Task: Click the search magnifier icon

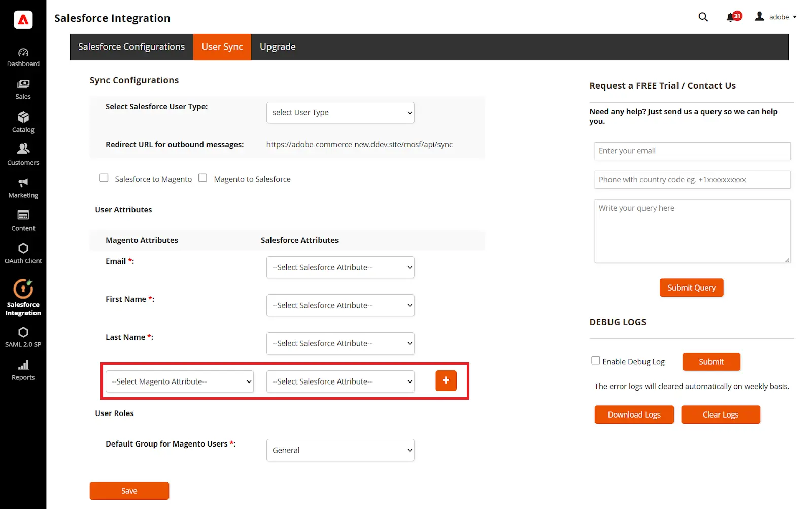Action: click(x=703, y=17)
